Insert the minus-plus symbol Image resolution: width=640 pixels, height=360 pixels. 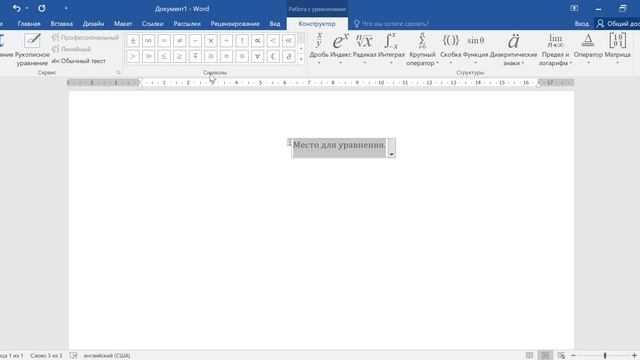tap(195, 56)
